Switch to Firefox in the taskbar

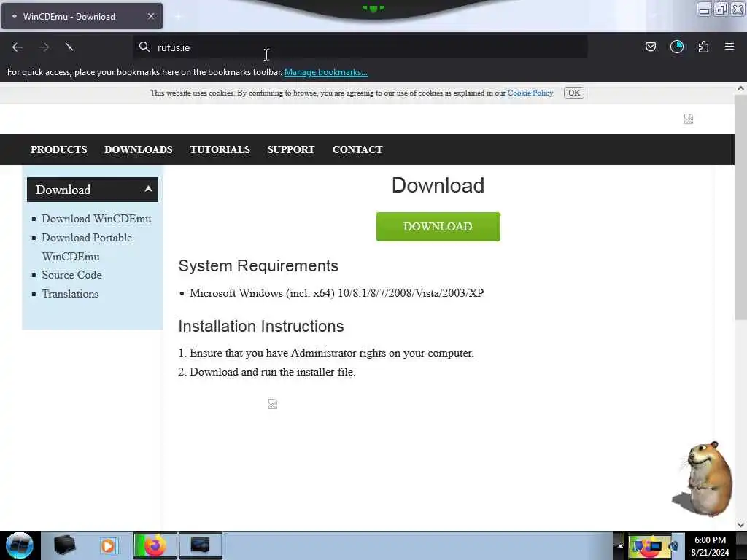point(155,545)
